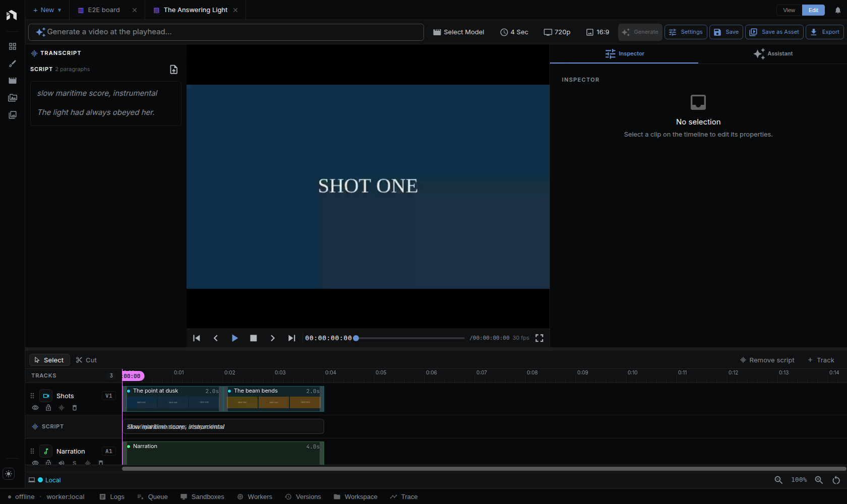
Task: Switch to Edit mode
Action: click(x=813, y=10)
